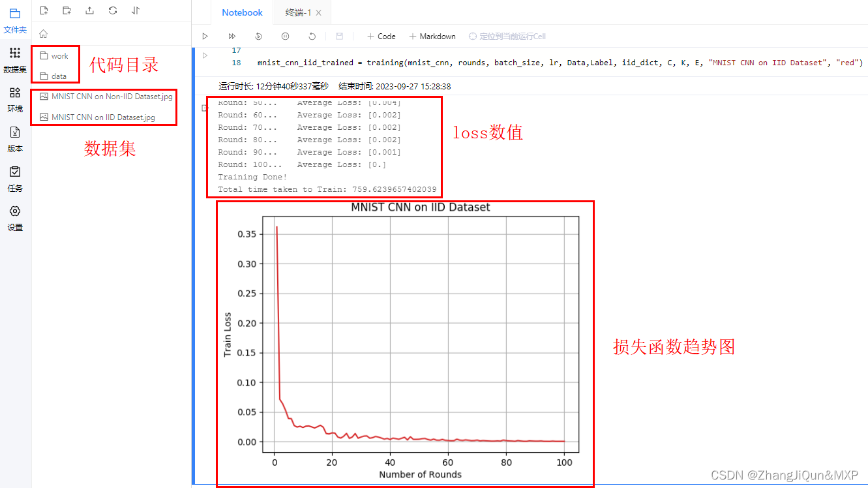
Task: Interrupt the kernel with the pause icon
Action: (x=286, y=37)
